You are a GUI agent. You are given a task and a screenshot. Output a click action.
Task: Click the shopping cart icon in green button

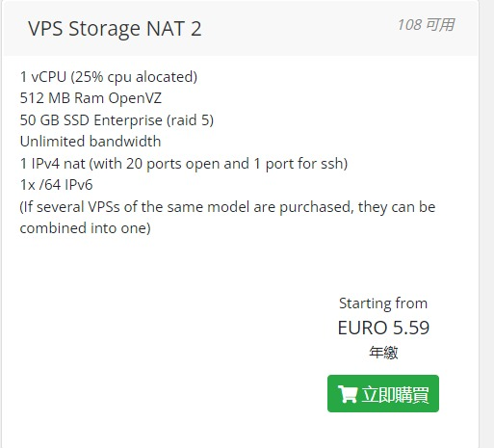(348, 394)
